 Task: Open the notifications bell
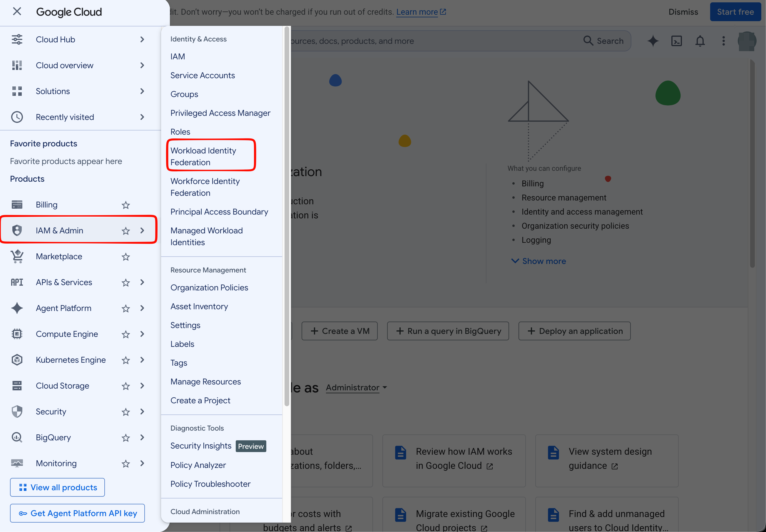(x=700, y=41)
